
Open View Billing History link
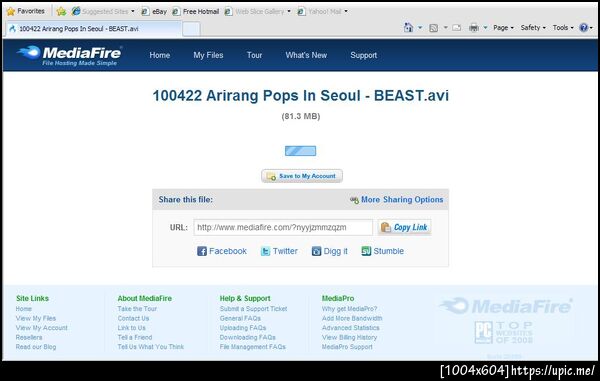click(349, 337)
